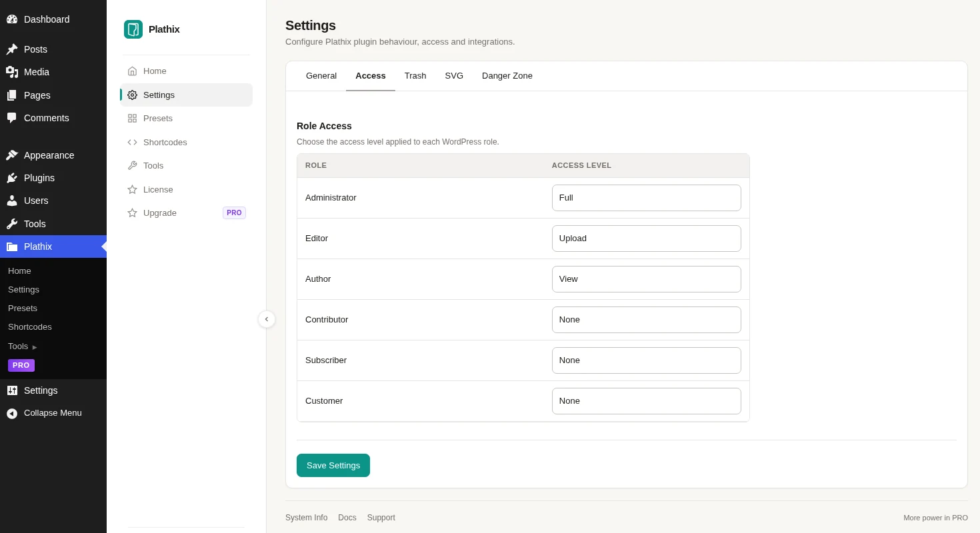Open Shortcodes in the WordPress Plathix submenu

click(x=30, y=327)
